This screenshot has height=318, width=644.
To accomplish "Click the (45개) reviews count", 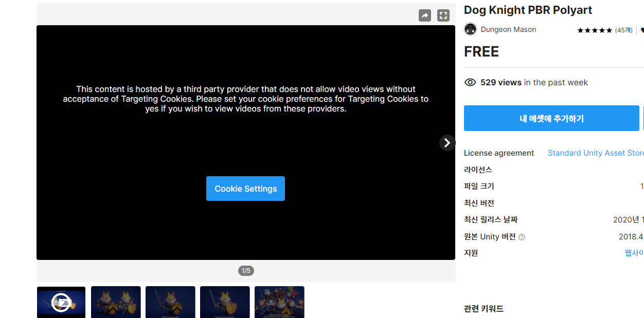I will pos(624,30).
